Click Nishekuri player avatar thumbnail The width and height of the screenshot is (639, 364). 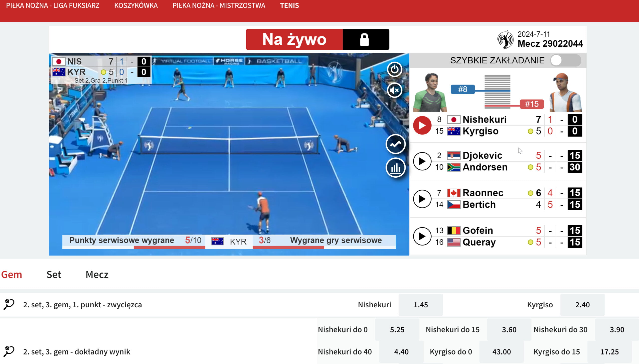(430, 92)
